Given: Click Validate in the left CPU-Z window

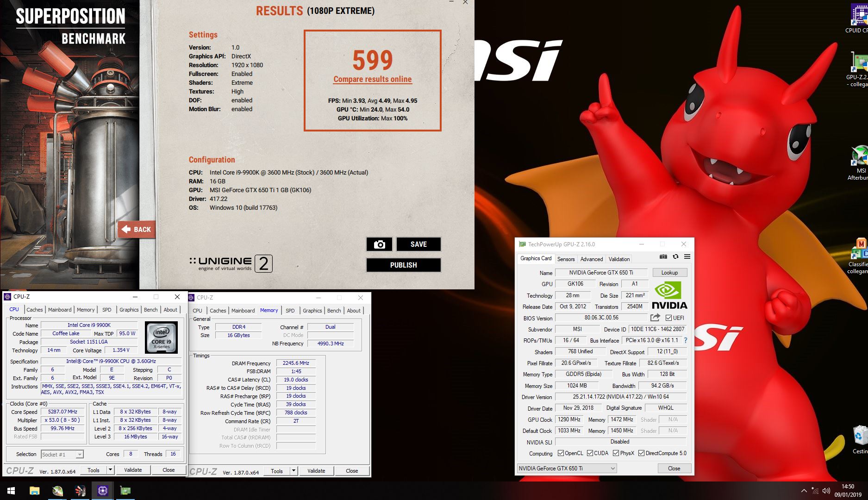Looking at the screenshot, I should point(133,470).
